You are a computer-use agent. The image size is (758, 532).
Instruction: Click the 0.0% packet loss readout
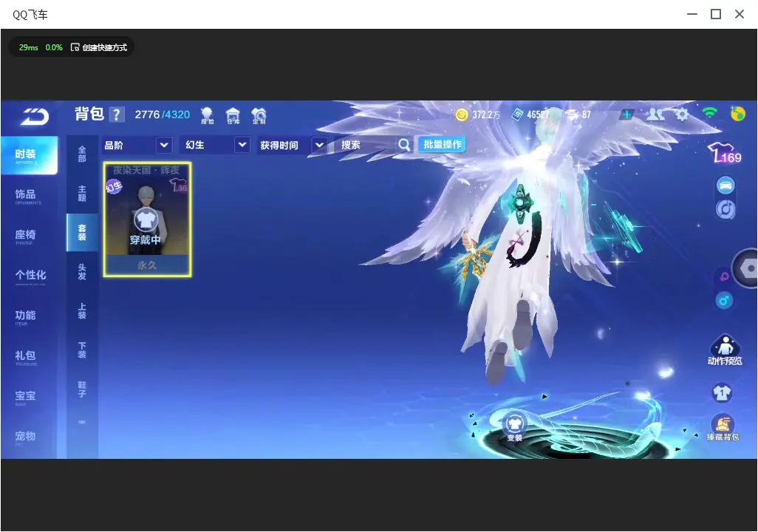54,47
